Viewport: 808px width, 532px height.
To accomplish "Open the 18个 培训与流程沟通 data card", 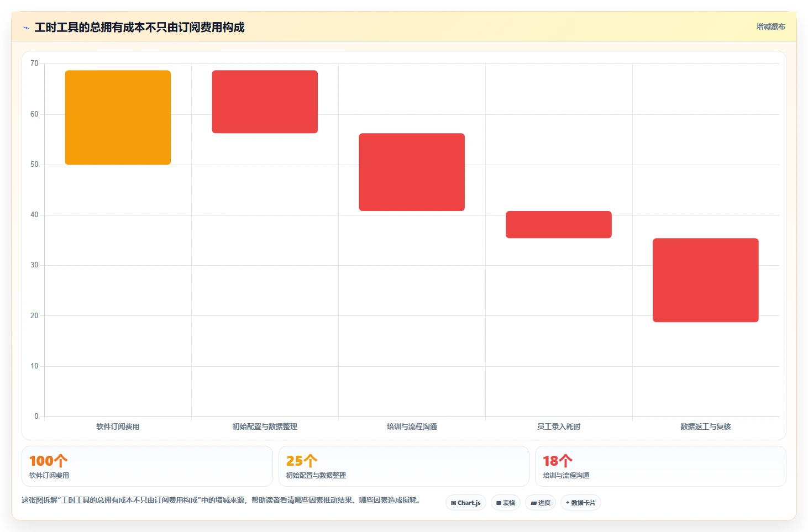I will (660, 466).
